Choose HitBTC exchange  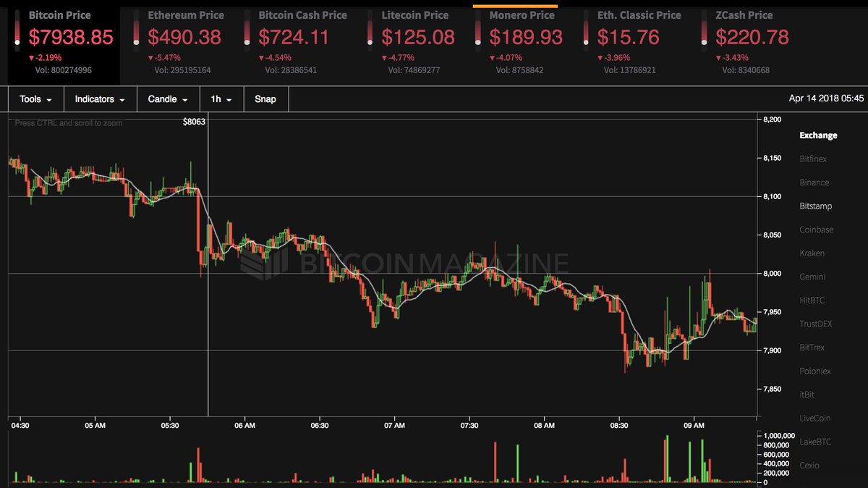click(x=812, y=300)
